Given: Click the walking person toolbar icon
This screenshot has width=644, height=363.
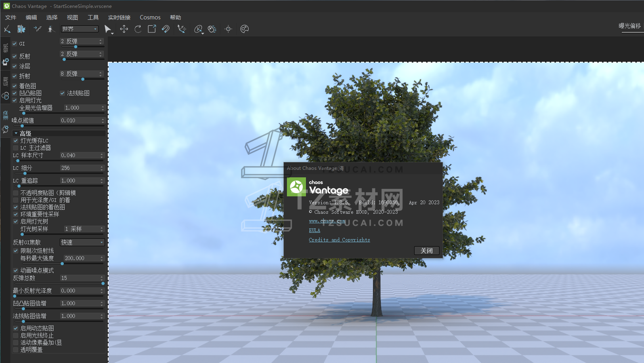Looking at the screenshot, I should (x=51, y=29).
